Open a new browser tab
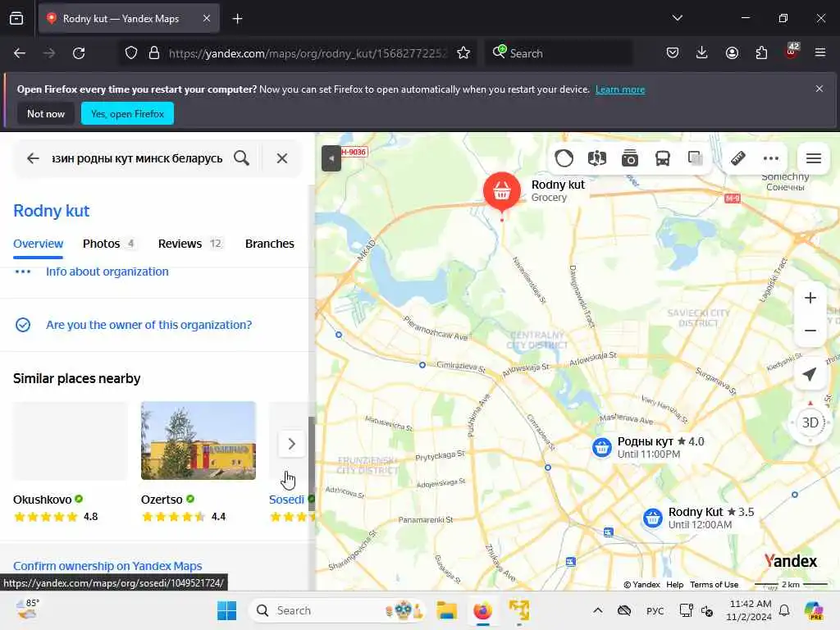The width and height of the screenshot is (840, 630). (237, 19)
